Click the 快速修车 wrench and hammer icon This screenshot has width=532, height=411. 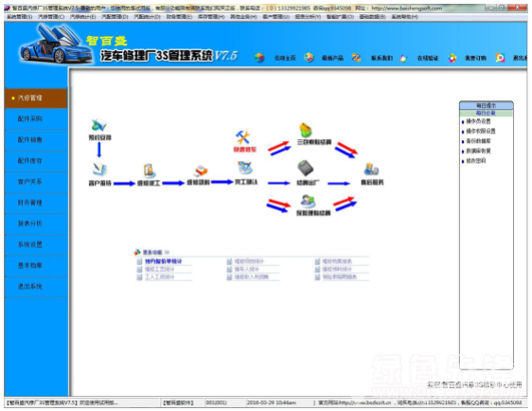click(x=243, y=137)
